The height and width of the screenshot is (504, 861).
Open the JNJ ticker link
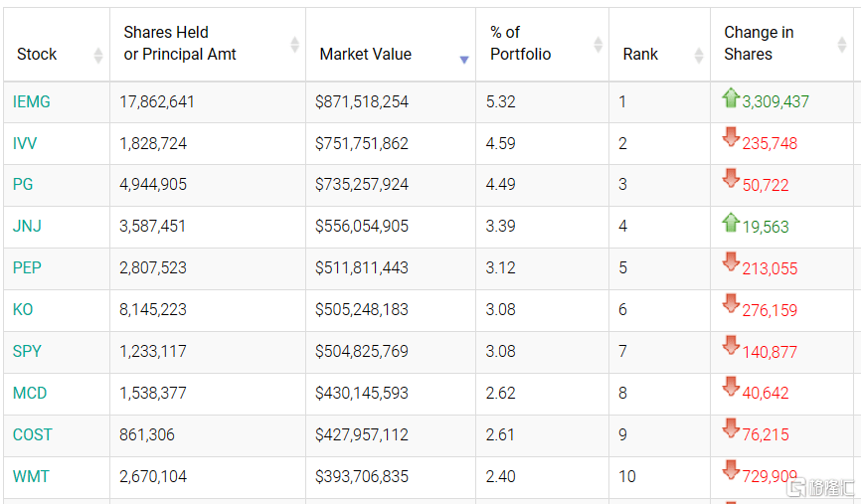(x=27, y=227)
